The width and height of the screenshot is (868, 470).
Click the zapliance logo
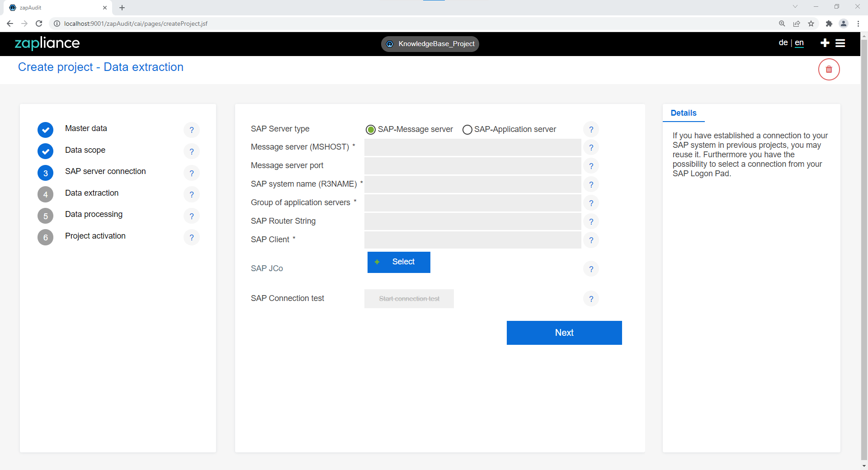pos(47,43)
